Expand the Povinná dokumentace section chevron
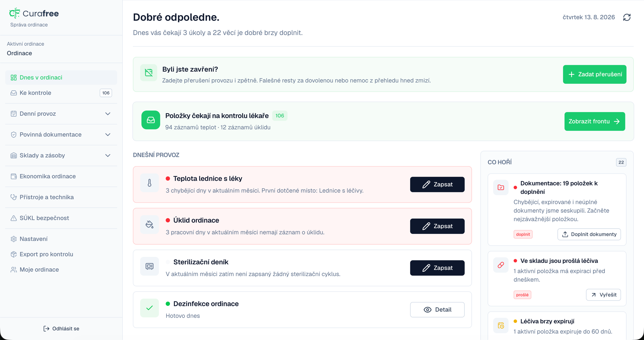 point(108,135)
